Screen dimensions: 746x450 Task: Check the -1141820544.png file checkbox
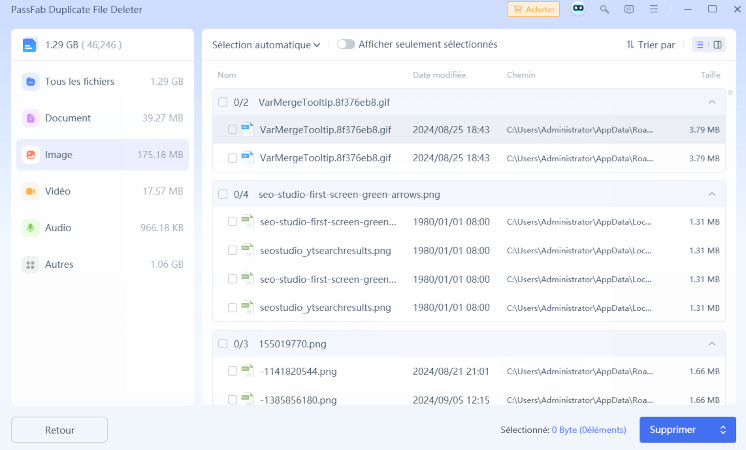(232, 371)
